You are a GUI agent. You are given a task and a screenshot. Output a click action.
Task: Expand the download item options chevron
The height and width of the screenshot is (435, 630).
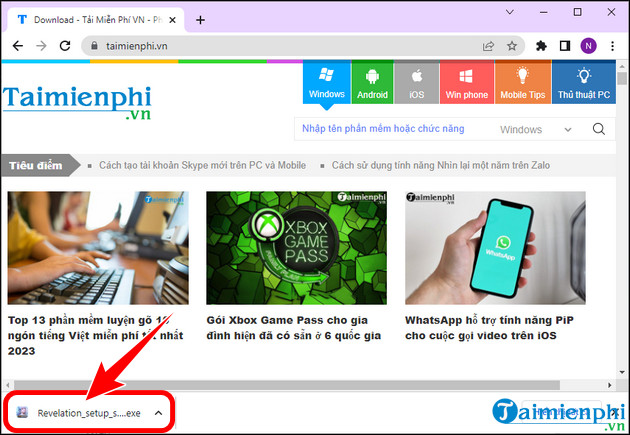(x=158, y=413)
